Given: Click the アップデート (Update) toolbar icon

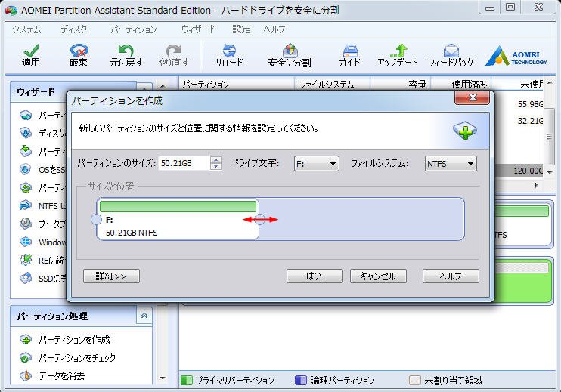Looking at the screenshot, I should coord(398,55).
